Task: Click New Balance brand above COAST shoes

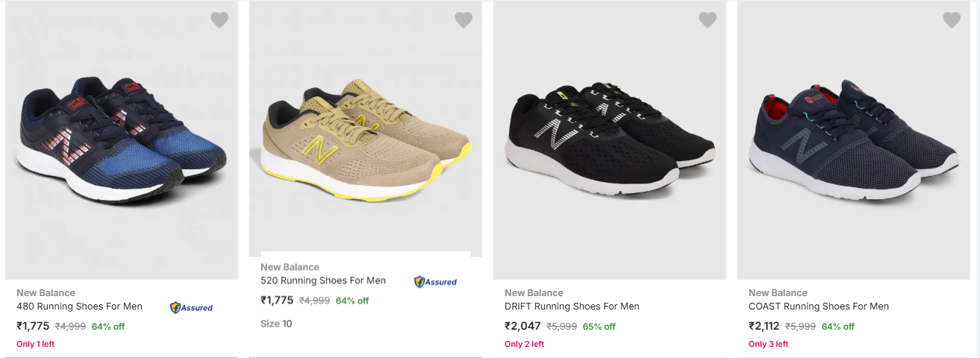Action: click(x=778, y=293)
